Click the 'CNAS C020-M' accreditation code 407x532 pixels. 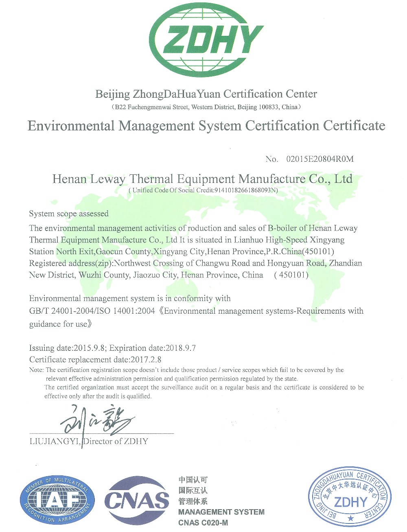coord(203,523)
